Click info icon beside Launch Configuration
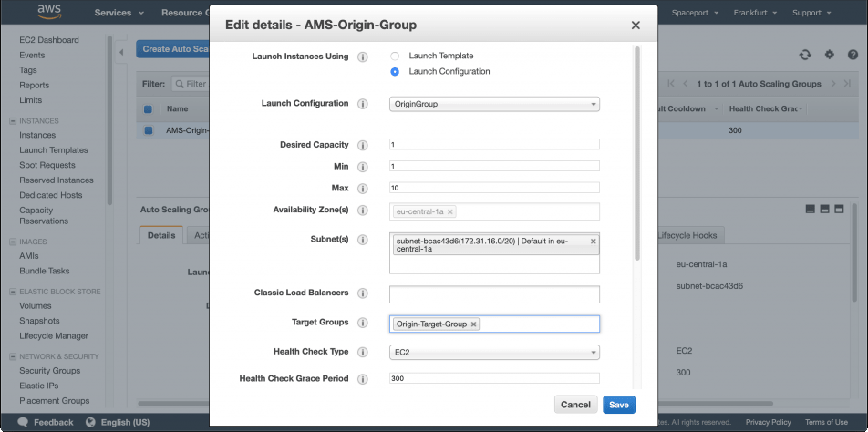The width and height of the screenshot is (868, 432). tap(363, 104)
